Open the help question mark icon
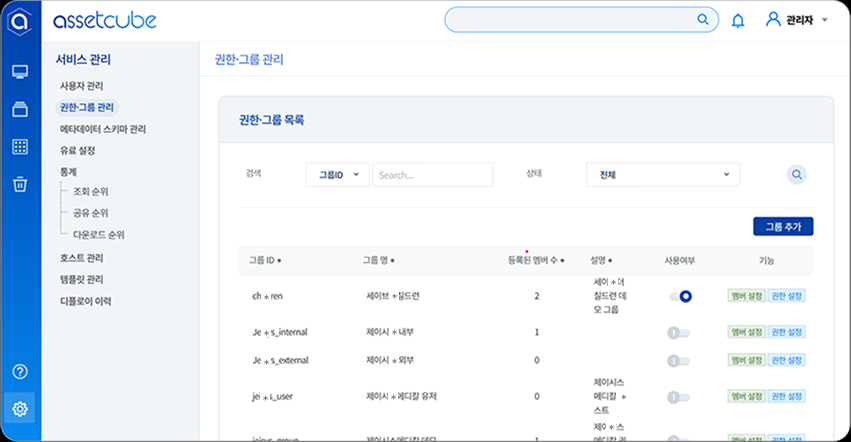The image size is (851, 442). [x=20, y=372]
